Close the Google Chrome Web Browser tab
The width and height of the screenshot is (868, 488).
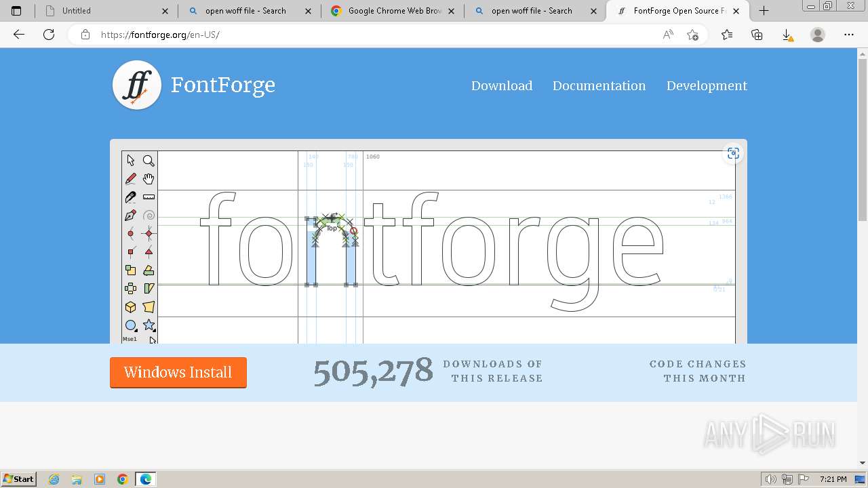pyautogui.click(x=452, y=11)
